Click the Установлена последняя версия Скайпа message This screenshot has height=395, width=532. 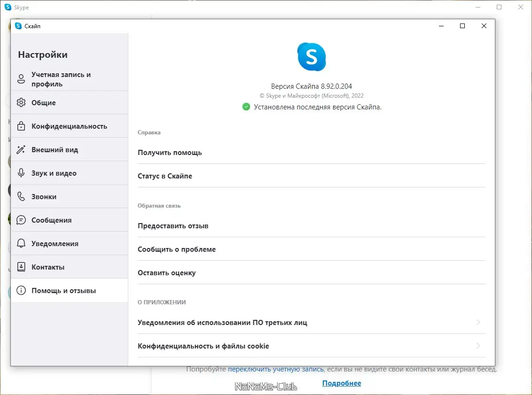(318, 107)
